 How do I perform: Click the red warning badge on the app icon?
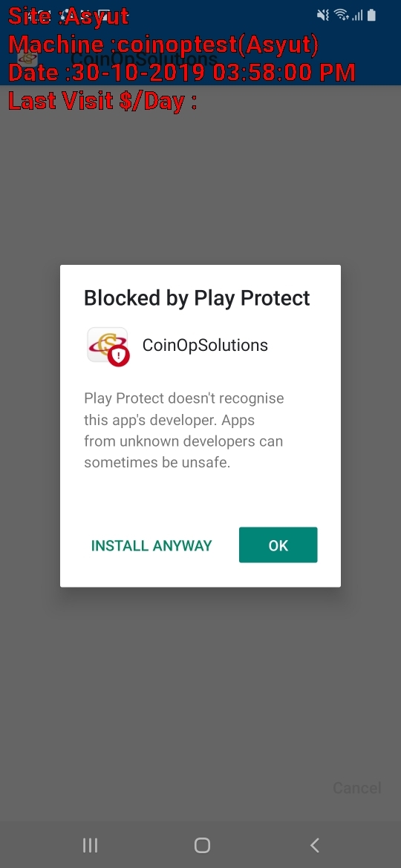point(119,356)
